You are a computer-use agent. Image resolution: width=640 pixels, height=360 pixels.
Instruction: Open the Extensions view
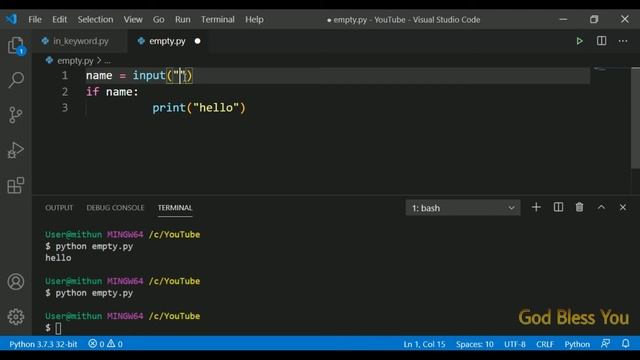coord(16,185)
